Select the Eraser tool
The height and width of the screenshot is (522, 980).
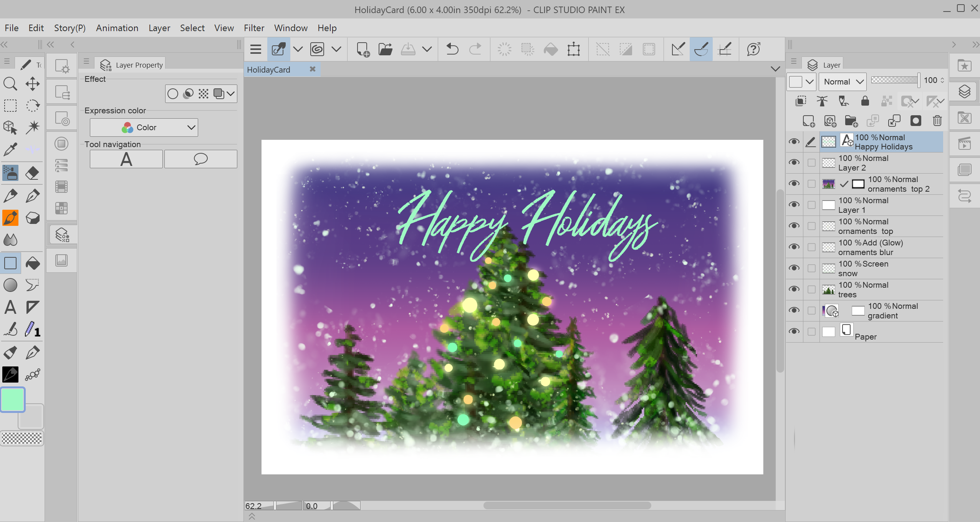tap(33, 173)
